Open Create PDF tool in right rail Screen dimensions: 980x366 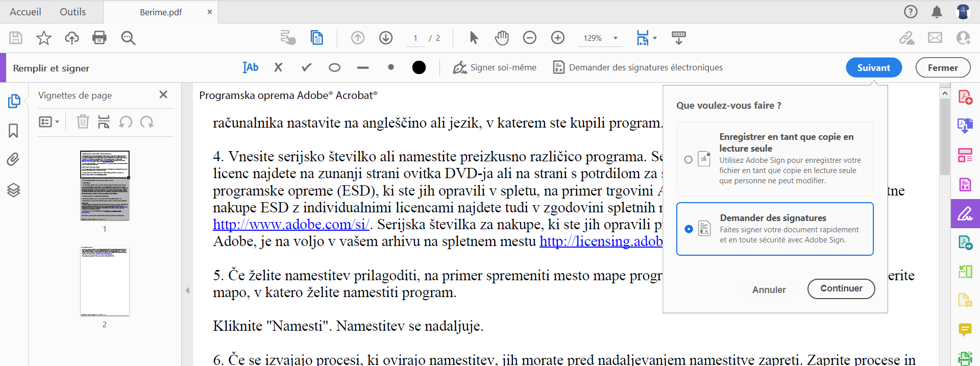[x=965, y=97]
